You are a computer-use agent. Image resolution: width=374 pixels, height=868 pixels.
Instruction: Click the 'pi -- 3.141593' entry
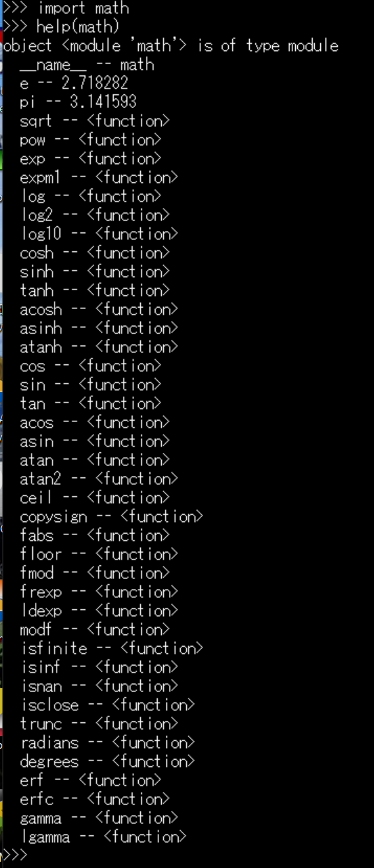[x=78, y=103]
